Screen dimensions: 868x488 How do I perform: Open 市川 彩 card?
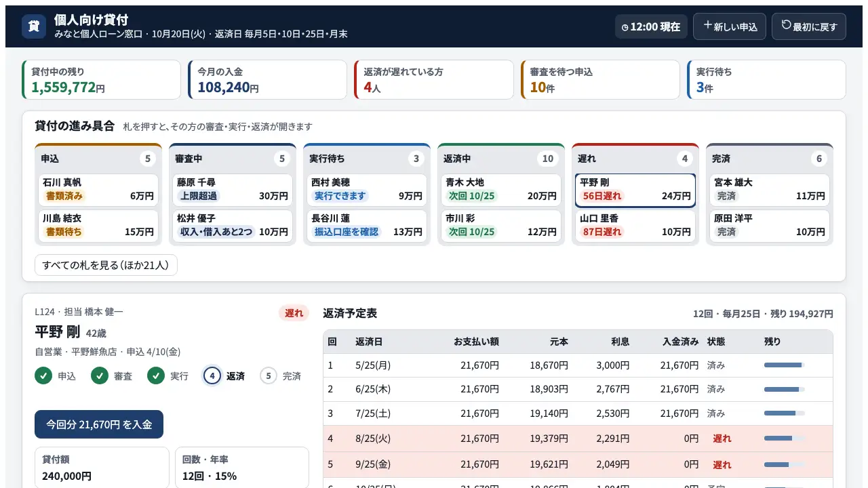pyautogui.click(x=501, y=226)
